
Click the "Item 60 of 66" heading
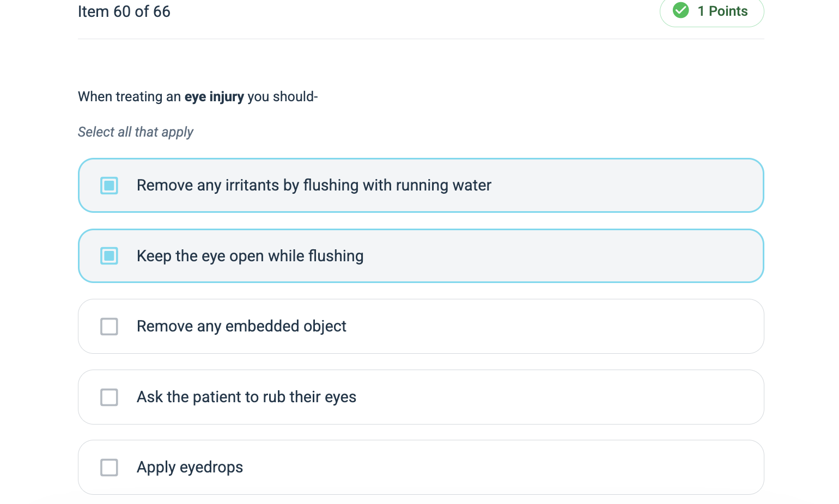coord(124,11)
